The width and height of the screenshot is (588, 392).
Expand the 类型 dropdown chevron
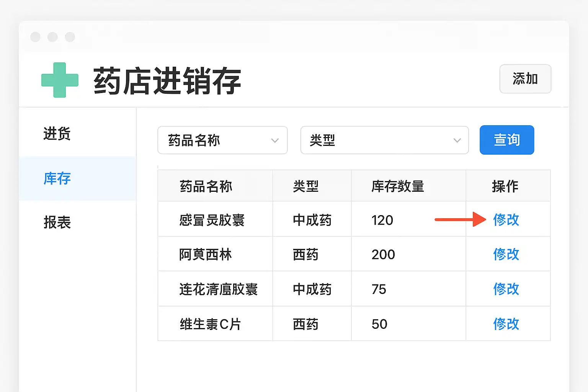[457, 140]
